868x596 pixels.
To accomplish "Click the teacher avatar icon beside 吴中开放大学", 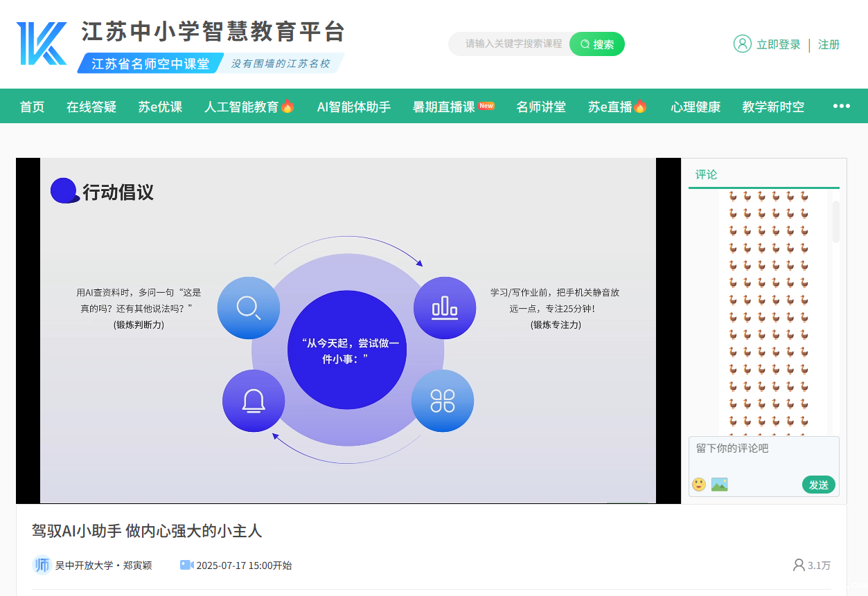I will [42, 565].
